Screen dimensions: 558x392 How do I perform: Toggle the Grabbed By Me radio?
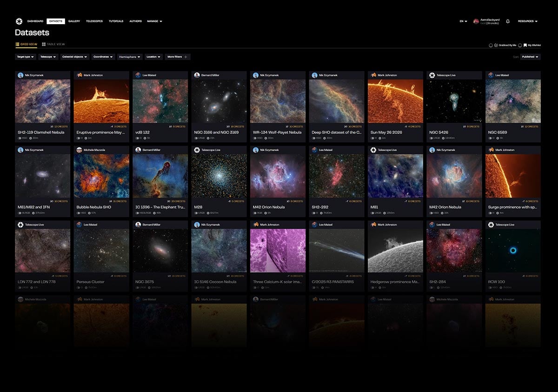click(x=491, y=46)
